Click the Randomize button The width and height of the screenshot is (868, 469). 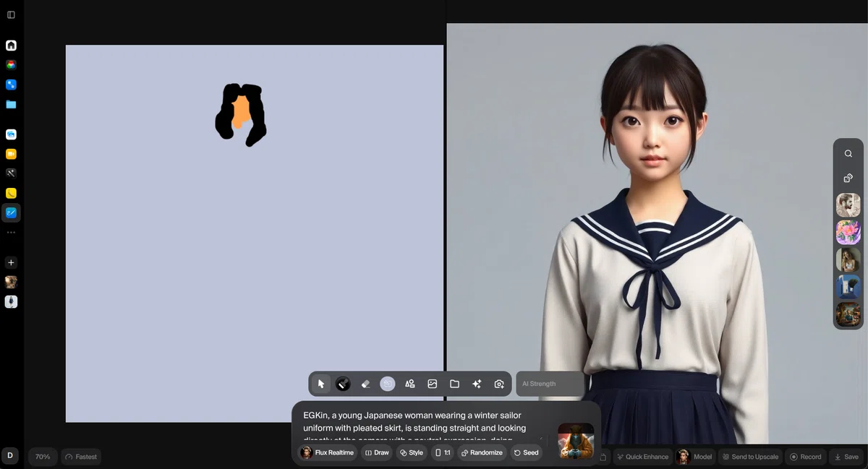click(x=482, y=452)
